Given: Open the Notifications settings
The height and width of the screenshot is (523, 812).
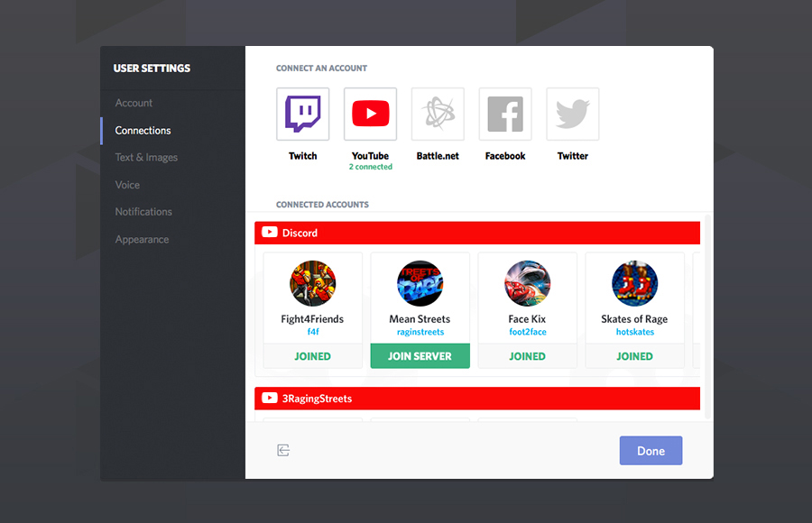Looking at the screenshot, I should (143, 212).
